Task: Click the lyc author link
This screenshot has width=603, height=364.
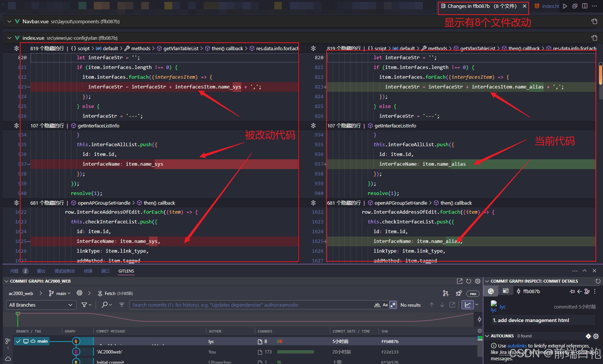Action: coord(503,307)
